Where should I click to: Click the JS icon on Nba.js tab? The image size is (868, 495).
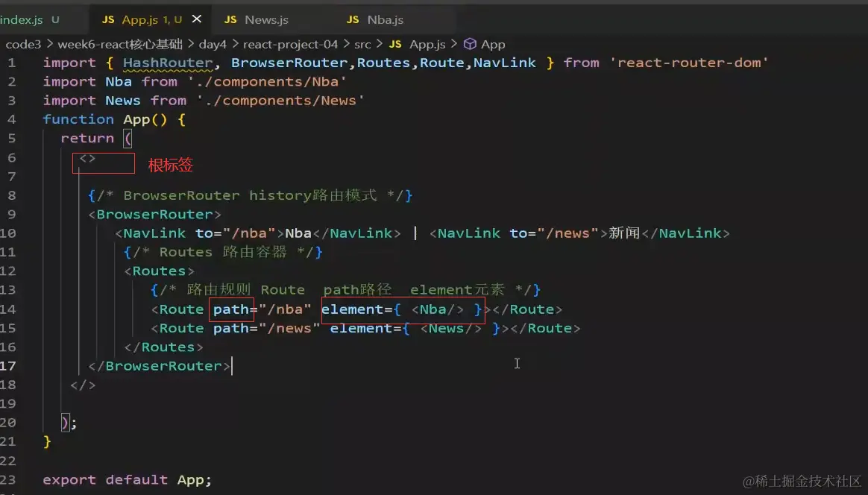(x=353, y=20)
